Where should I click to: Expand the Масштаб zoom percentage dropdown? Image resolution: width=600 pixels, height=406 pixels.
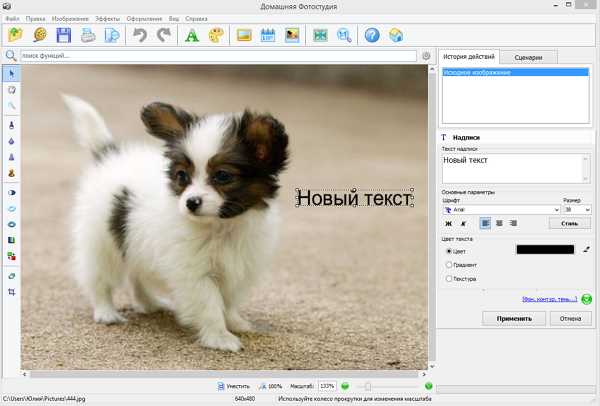pos(327,385)
